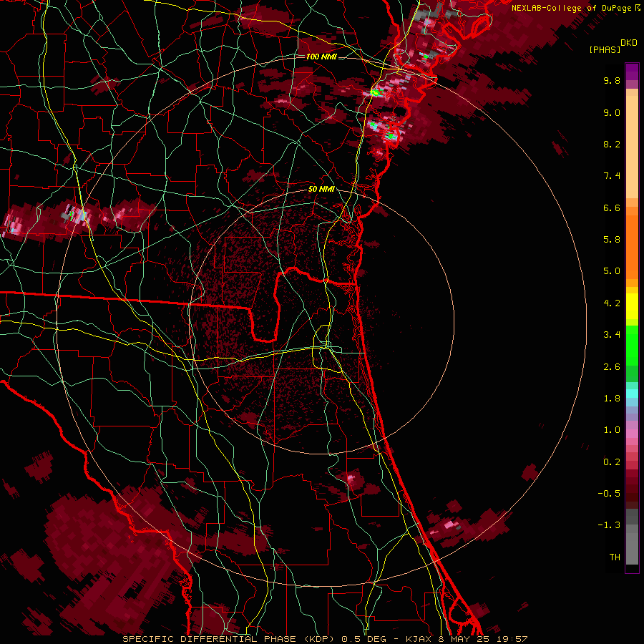644x644 pixels.
Task: Click the 1.8 legend value
Action: point(612,399)
